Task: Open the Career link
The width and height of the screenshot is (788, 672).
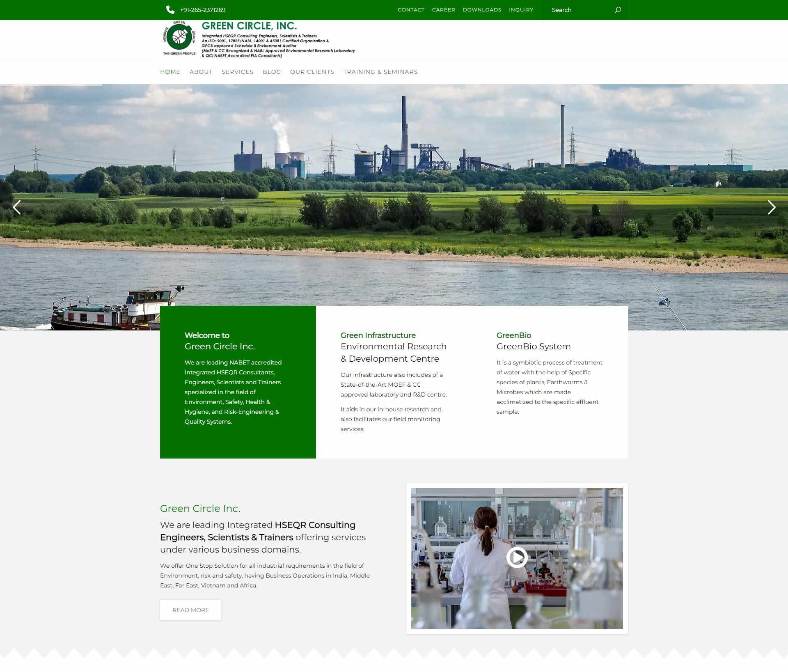Action: coord(443,10)
